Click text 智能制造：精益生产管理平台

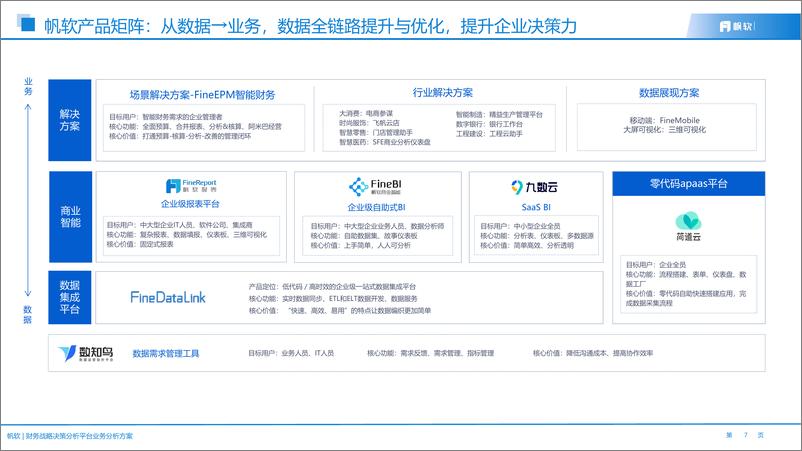(x=499, y=115)
